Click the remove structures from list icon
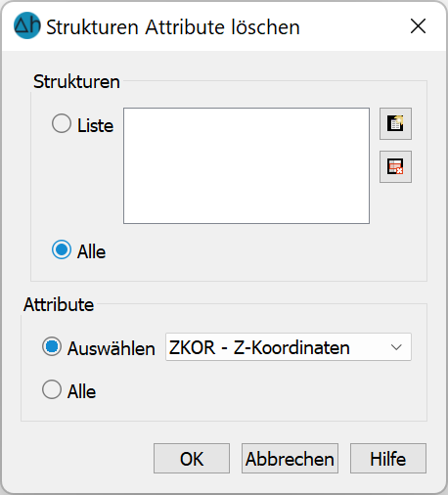The image size is (448, 495). coord(395,166)
